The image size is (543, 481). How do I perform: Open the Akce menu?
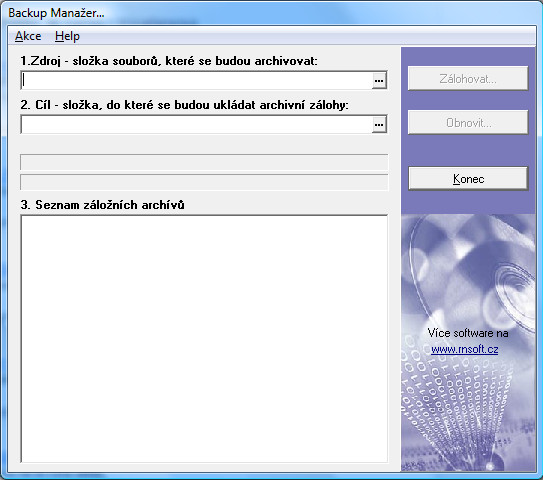(x=28, y=36)
